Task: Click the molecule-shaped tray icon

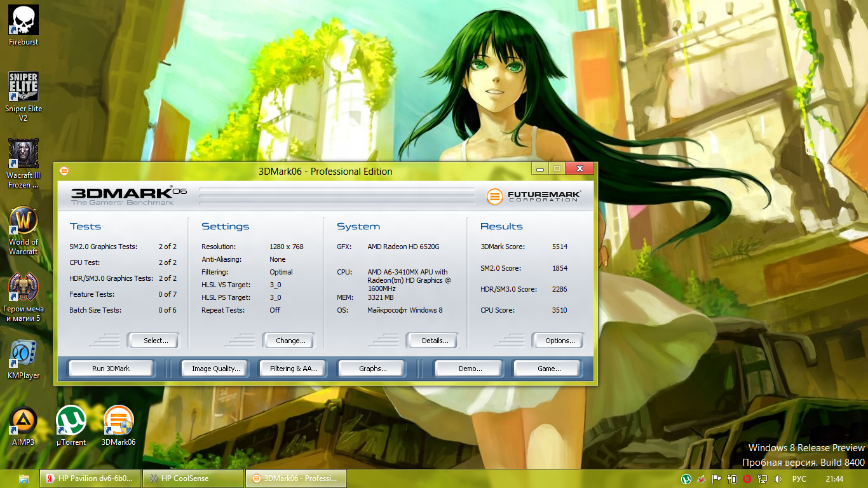Action: click(702, 478)
